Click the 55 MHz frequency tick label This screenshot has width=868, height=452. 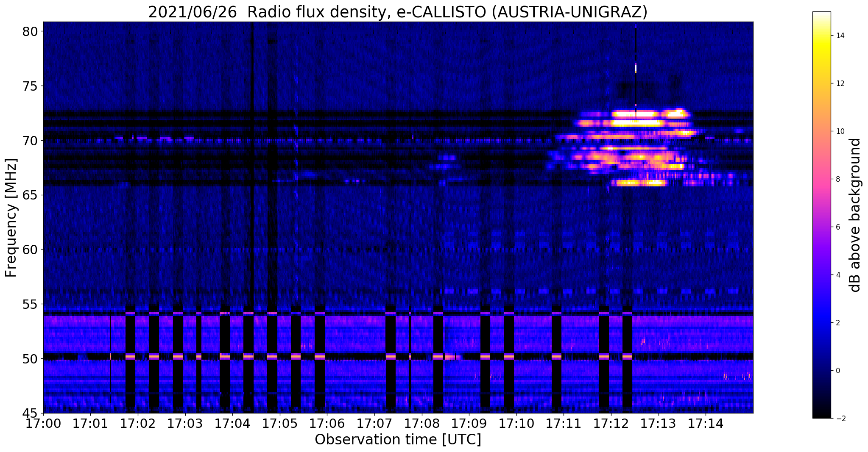point(31,305)
